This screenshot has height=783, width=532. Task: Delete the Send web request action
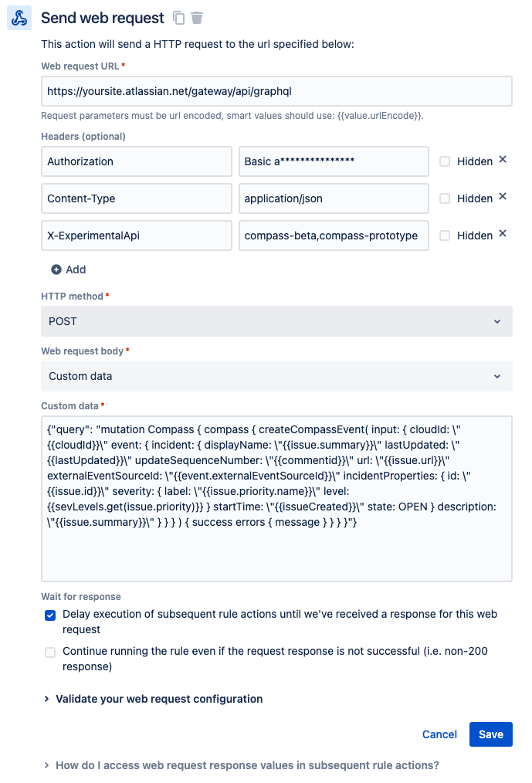click(x=198, y=17)
